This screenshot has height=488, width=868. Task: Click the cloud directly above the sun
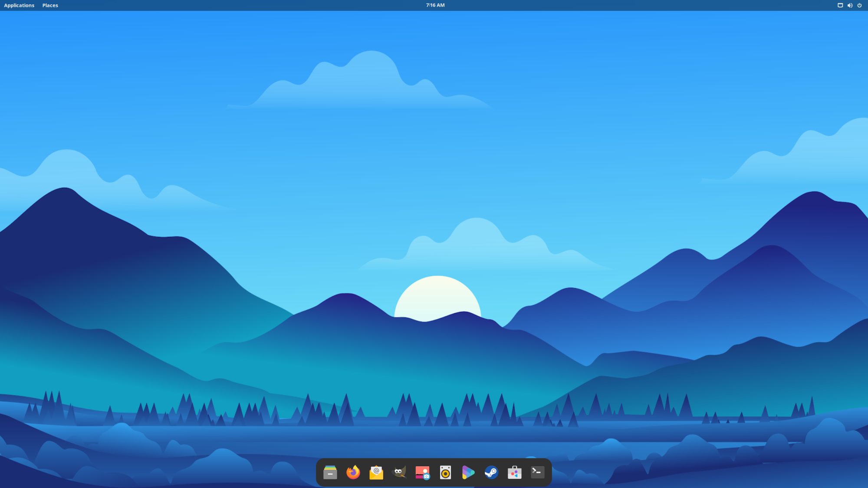click(477, 247)
